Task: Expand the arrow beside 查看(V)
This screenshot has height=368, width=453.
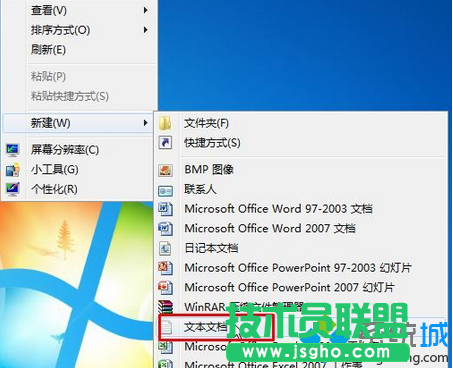Action: [145, 10]
